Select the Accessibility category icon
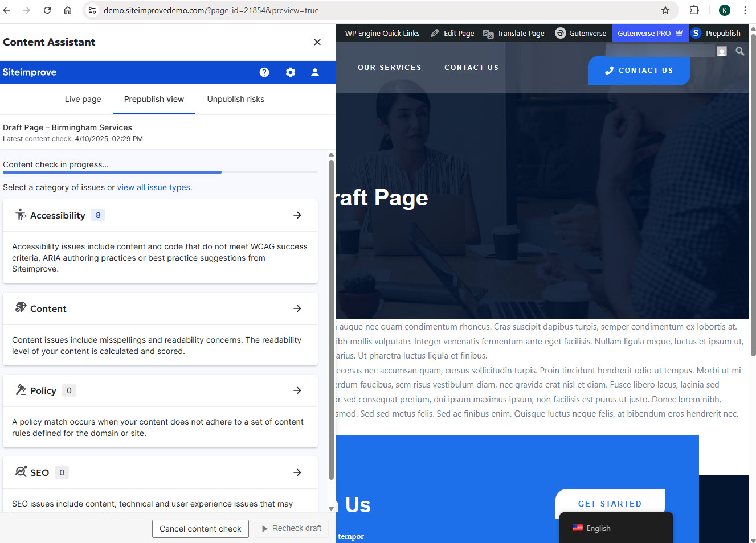The width and height of the screenshot is (756, 543). point(21,215)
